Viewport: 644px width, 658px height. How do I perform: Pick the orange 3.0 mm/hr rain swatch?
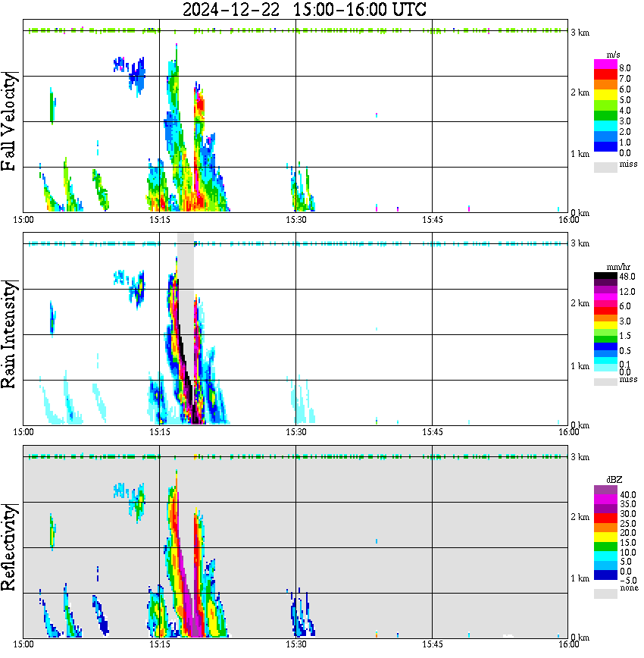(x=605, y=318)
